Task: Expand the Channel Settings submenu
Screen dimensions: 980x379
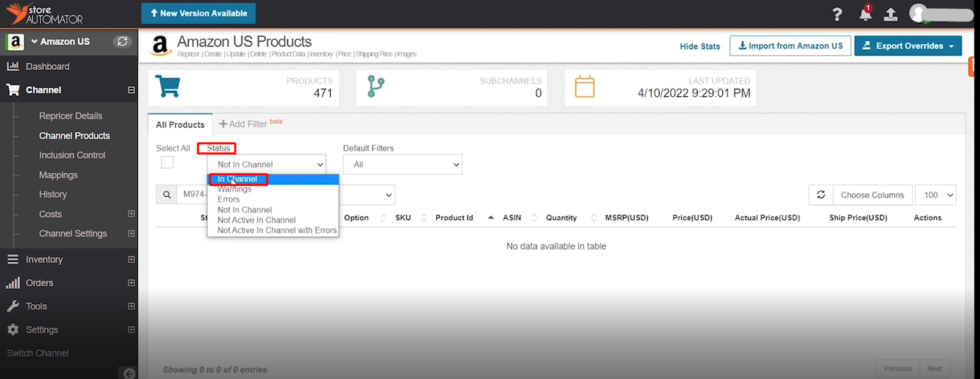Action: tap(131, 234)
